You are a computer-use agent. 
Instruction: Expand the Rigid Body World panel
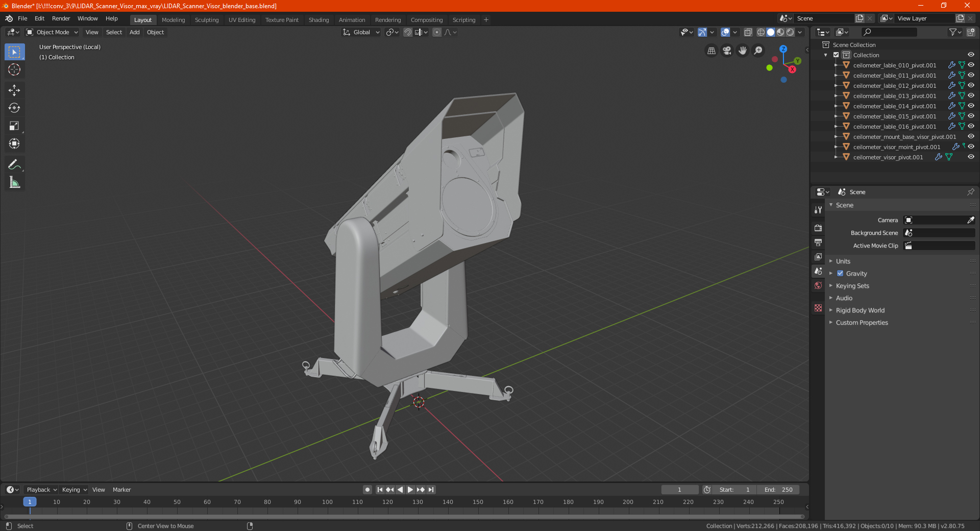(x=860, y=310)
